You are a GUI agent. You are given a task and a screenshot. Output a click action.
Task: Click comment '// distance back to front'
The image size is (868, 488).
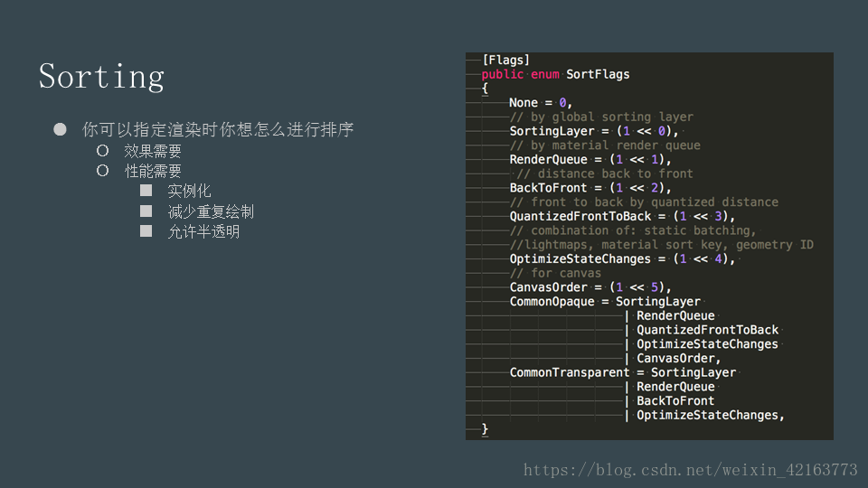coord(605,174)
